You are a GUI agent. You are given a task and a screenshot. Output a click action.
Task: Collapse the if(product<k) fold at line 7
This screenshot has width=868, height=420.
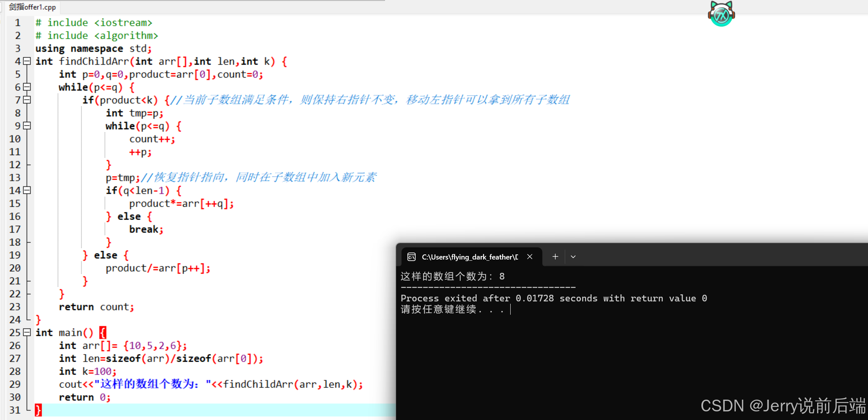pyautogui.click(x=27, y=100)
